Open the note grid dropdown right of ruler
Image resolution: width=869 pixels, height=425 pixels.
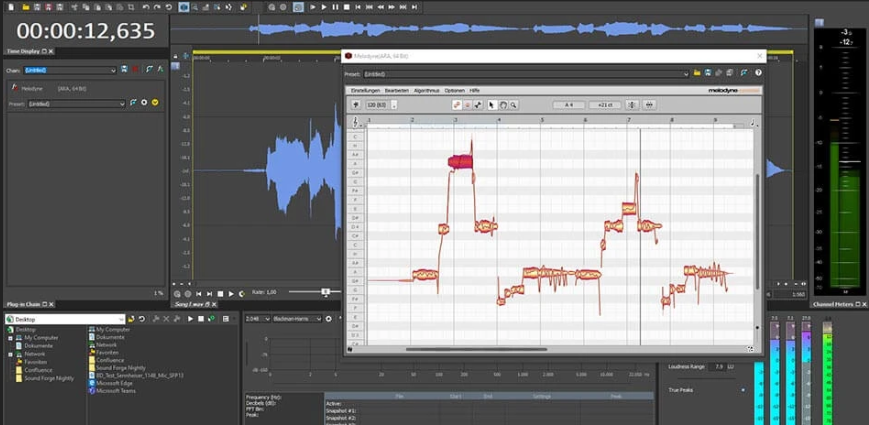(753, 122)
